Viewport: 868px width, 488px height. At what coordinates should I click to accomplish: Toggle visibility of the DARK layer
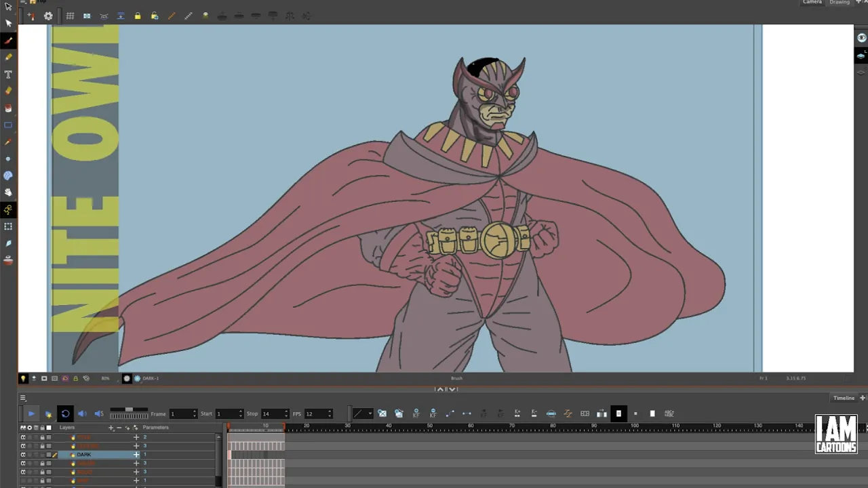(22, 455)
